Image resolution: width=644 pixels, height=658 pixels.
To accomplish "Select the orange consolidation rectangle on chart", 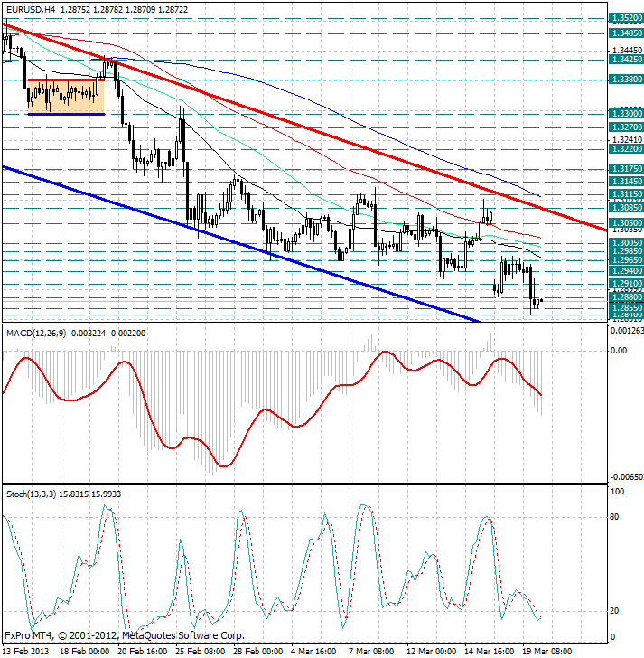I will pyautogui.click(x=66, y=97).
